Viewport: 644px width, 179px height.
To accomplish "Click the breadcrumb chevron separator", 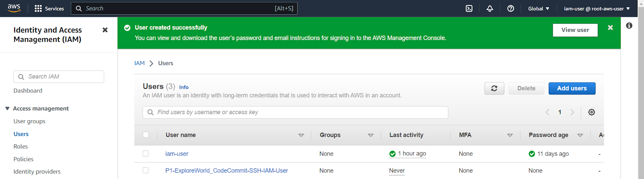I will [151, 64].
